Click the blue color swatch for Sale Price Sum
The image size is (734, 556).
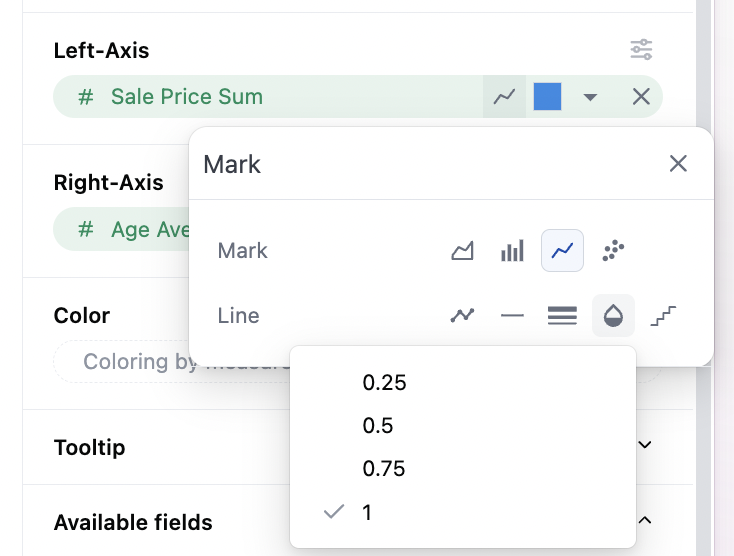coord(547,97)
